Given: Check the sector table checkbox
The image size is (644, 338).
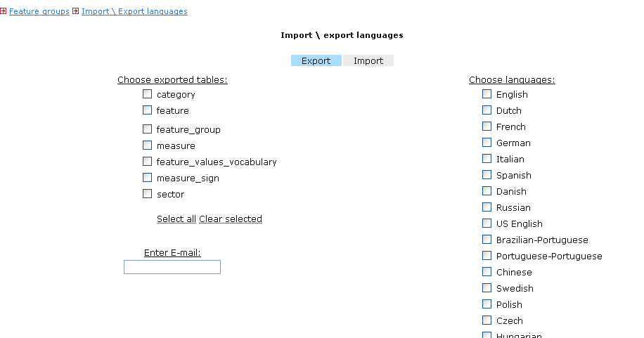Looking at the screenshot, I should [x=147, y=193].
